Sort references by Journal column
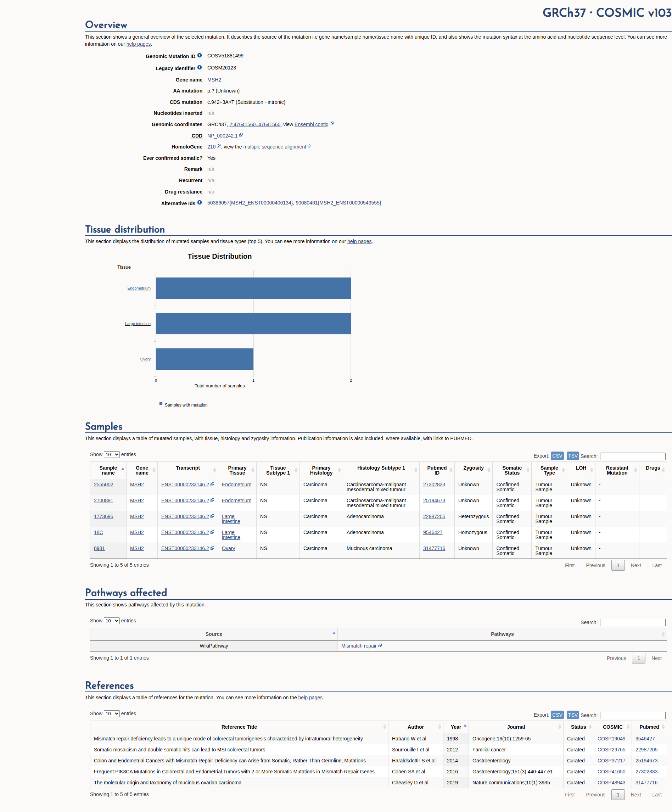672x812 pixels. pos(516,727)
